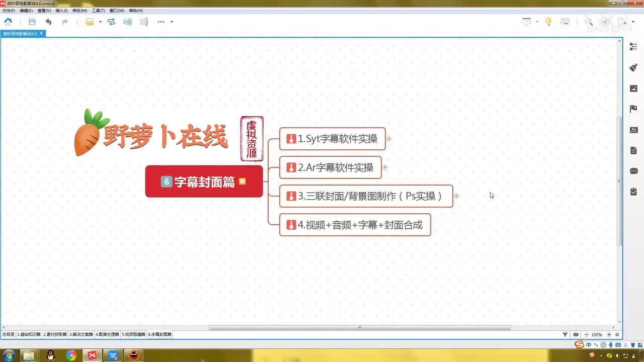Click the share icon in the toolbar
644x362 pixels.
[606, 22]
